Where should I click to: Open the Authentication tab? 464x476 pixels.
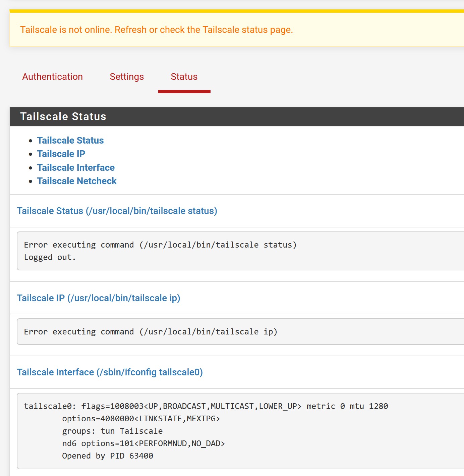point(53,77)
